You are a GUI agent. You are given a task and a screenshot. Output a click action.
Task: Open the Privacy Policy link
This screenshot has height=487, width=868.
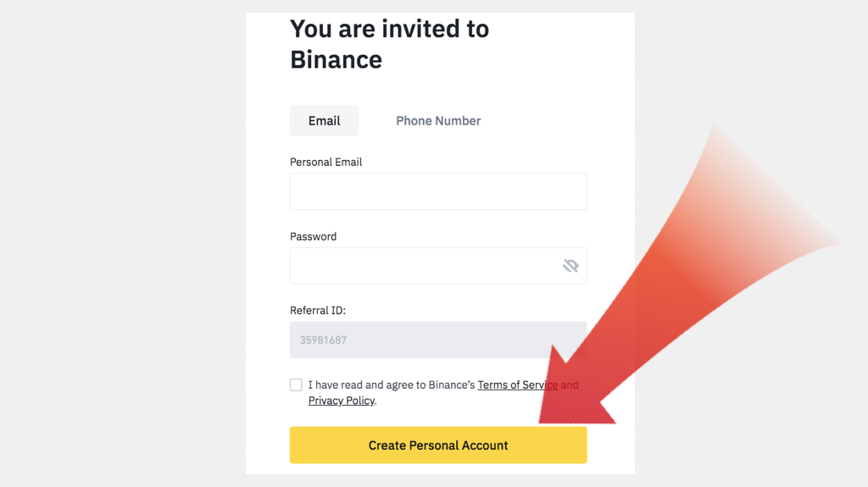point(341,401)
